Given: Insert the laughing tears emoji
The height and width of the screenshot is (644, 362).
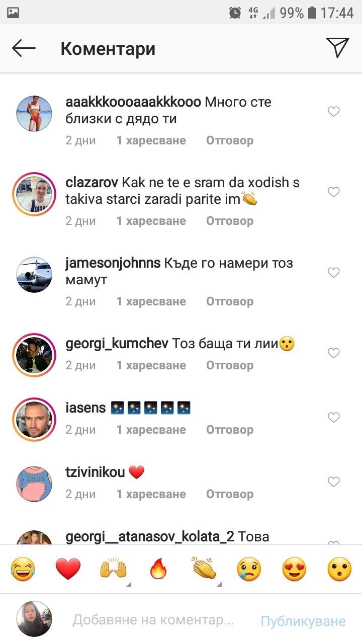Looking at the screenshot, I should click(23, 570).
